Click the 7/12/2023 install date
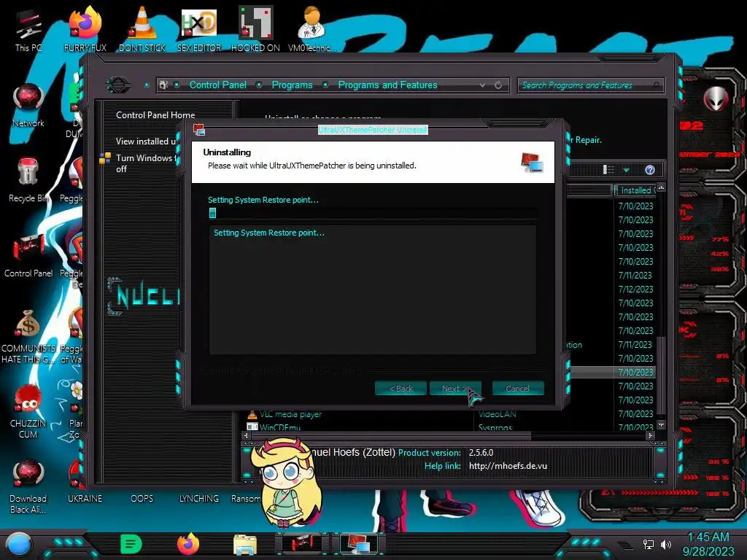This screenshot has width=747, height=560. tap(635, 289)
